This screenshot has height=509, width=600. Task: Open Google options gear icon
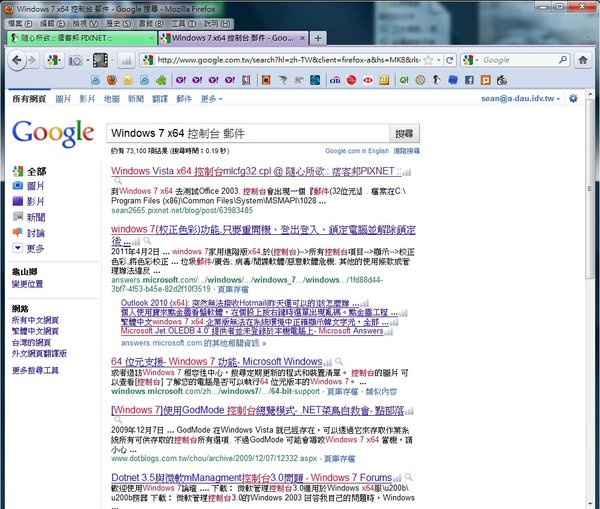tap(573, 98)
